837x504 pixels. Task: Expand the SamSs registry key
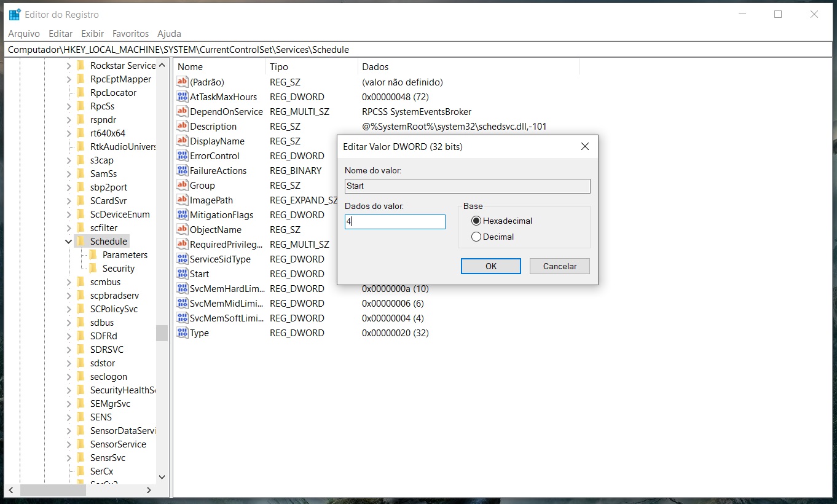tap(68, 174)
